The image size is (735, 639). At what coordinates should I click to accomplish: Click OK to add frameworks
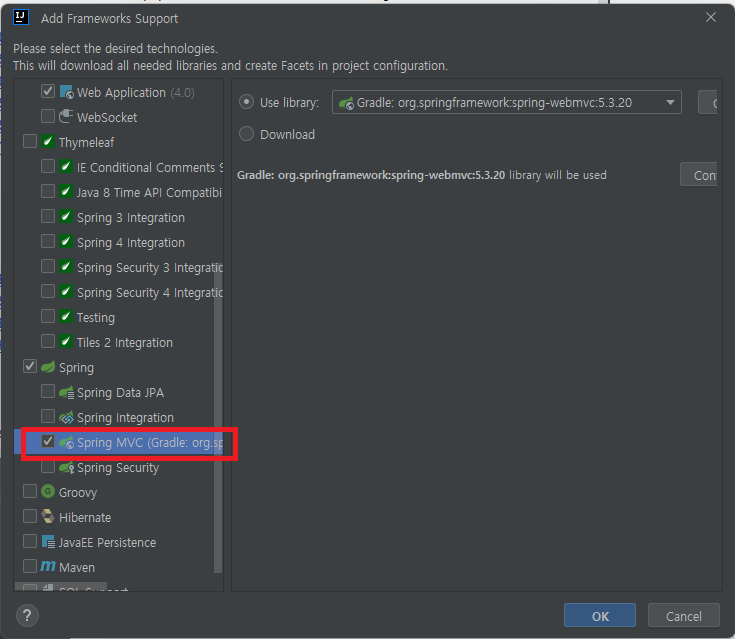click(600, 616)
